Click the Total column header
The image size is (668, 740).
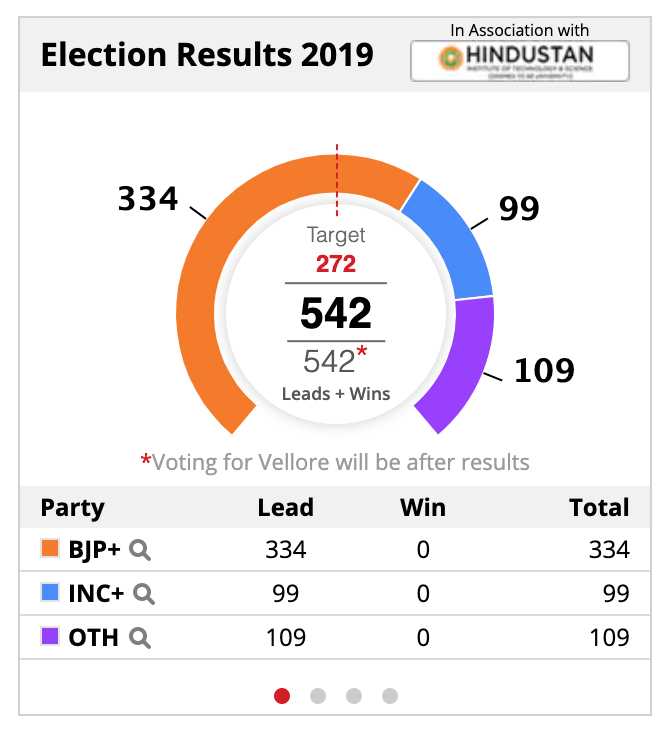(599, 508)
